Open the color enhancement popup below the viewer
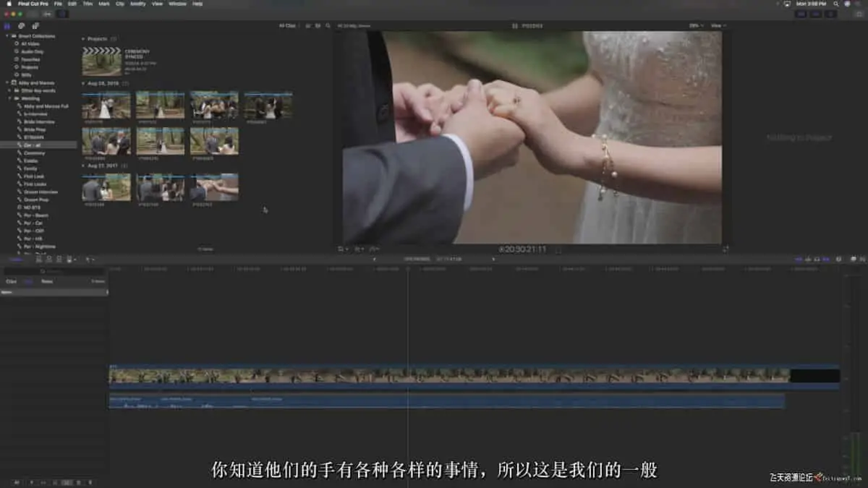868x488 pixels. pyautogui.click(x=359, y=249)
